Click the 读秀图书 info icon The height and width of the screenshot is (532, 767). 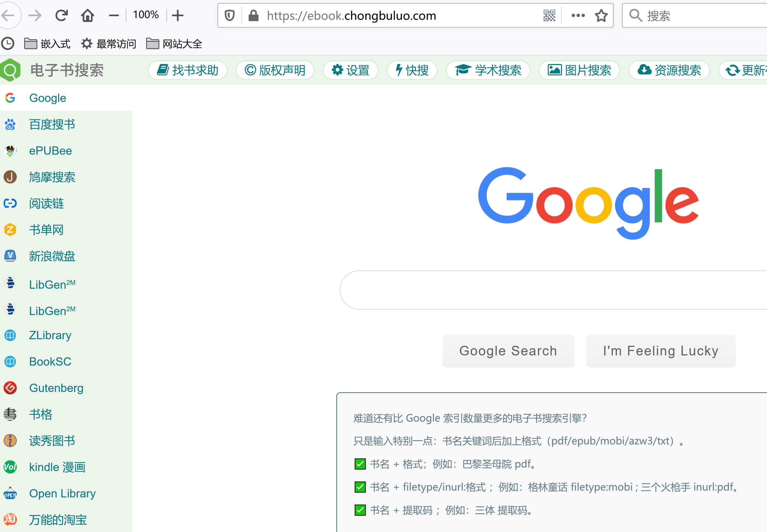pyautogui.click(x=10, y=440)
